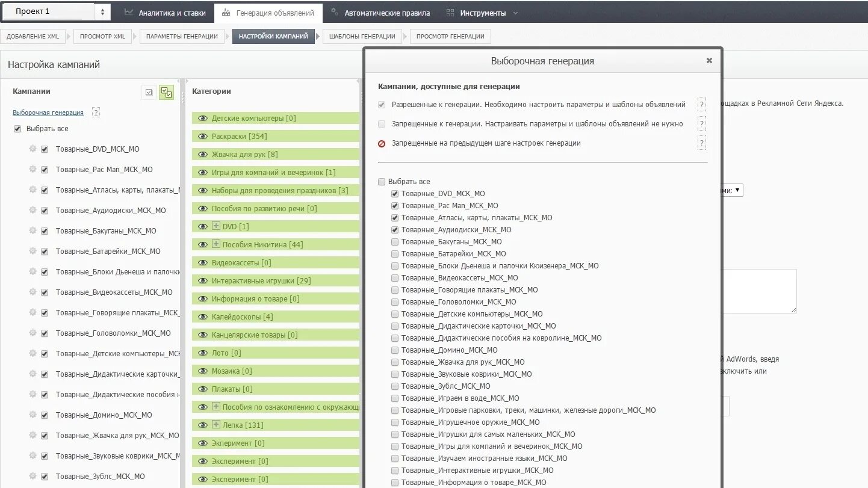Go to Добавление XML step
The image size is (868, 488).
click(x=33, y=36)
